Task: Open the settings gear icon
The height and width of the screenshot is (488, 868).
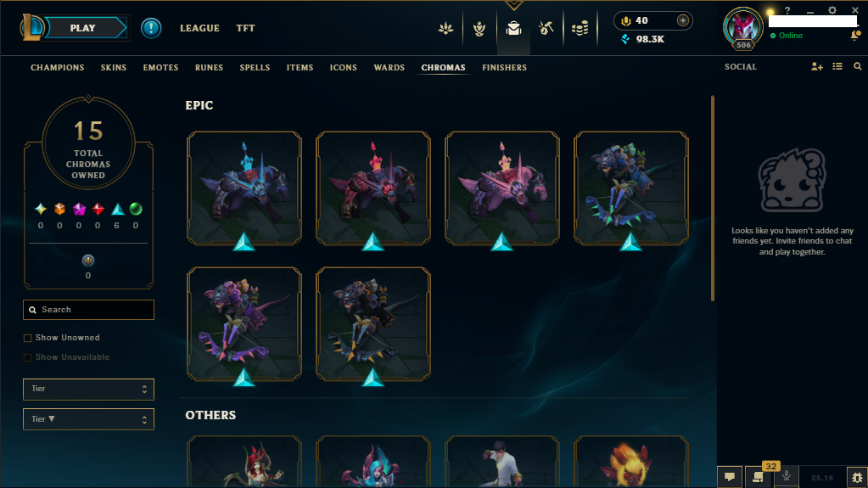Action: pyautogui.click(x=832, y=10)
